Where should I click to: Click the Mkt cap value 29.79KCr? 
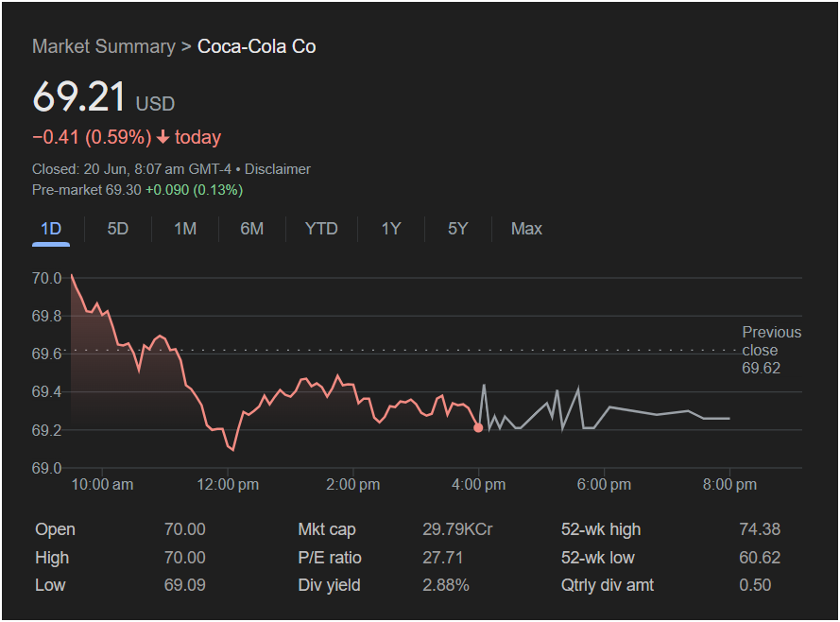pos(457,529)
